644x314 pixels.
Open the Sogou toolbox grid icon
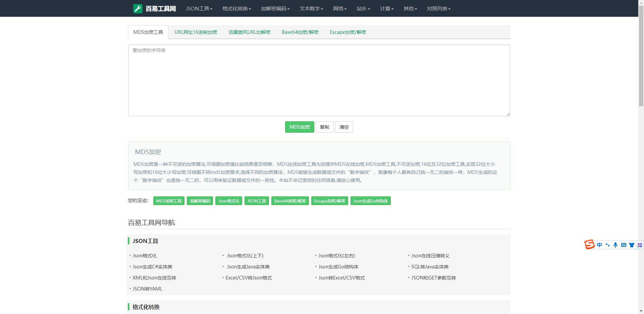pyautogui.click(x=640, y=245)
